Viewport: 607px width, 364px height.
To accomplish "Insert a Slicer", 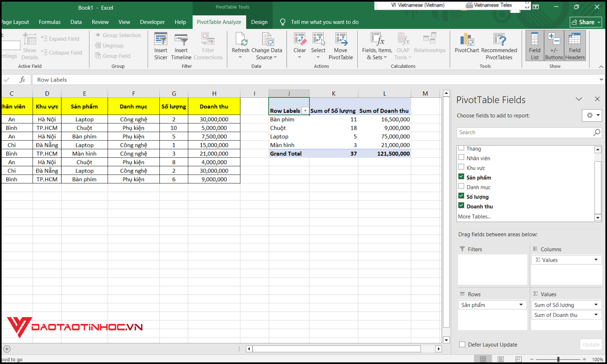I will coord(161,46).
